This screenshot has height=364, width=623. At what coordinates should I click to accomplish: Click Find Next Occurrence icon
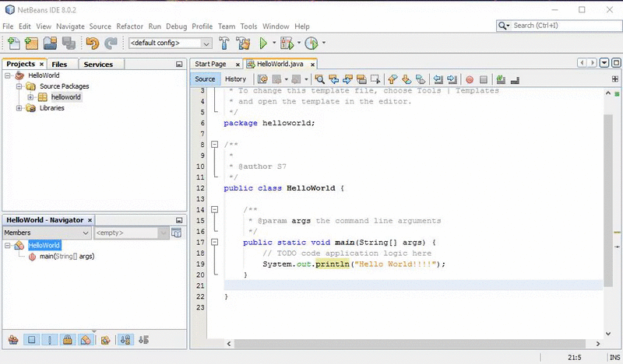347,79
